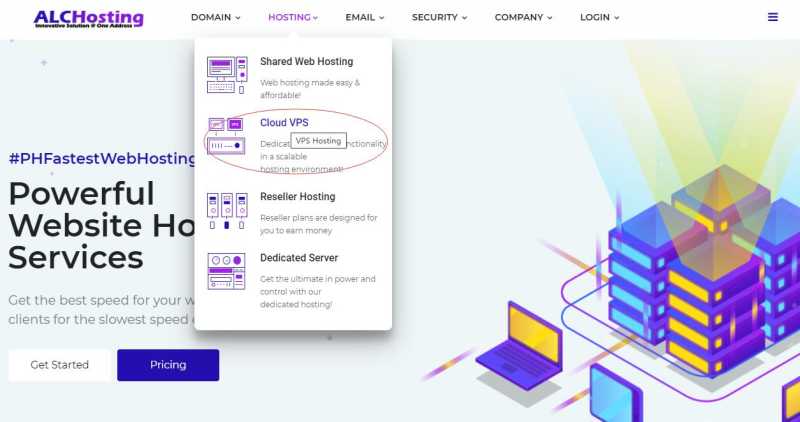Collapse the HOSTING menu
The image size is (800, 422).
click(x=293, y=17)
